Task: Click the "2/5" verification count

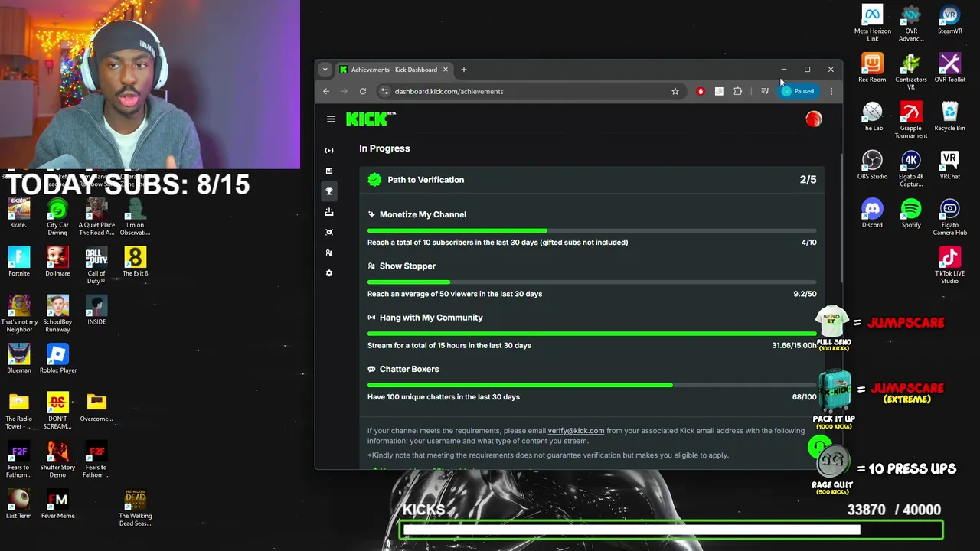Action: point(808,180)
